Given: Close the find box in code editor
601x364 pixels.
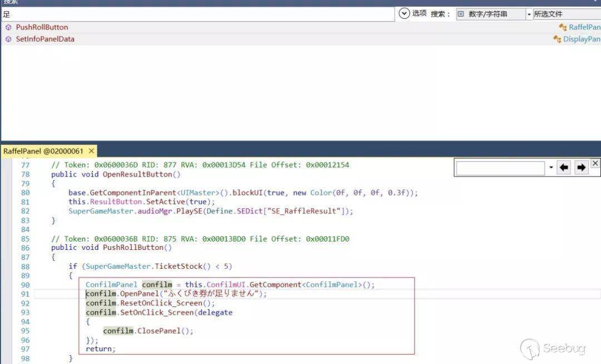Looking at the screenshot, I should [x=595, y=163].
